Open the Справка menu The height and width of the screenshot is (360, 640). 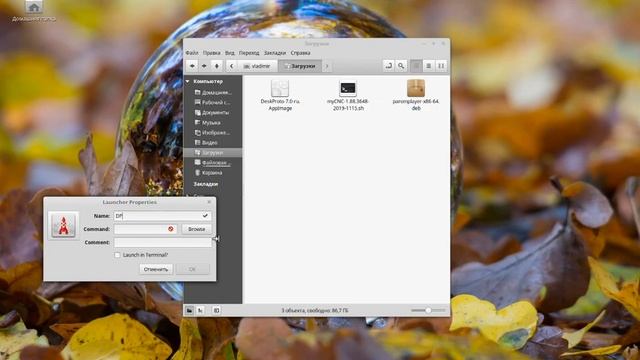[x=300, y=53]
